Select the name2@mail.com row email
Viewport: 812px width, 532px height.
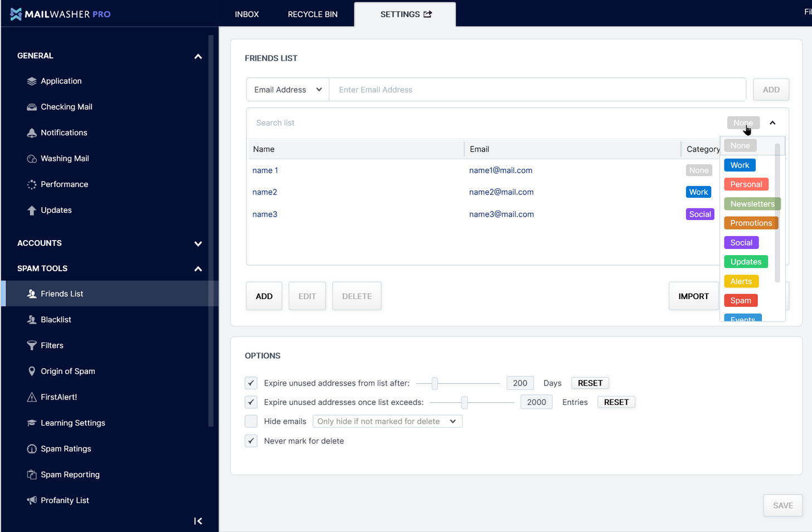point(502,192)
